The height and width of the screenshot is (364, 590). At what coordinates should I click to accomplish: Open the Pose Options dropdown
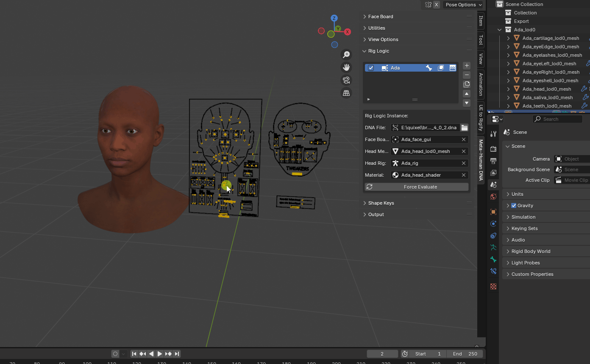pyautogui.click(x=463, y=5)
